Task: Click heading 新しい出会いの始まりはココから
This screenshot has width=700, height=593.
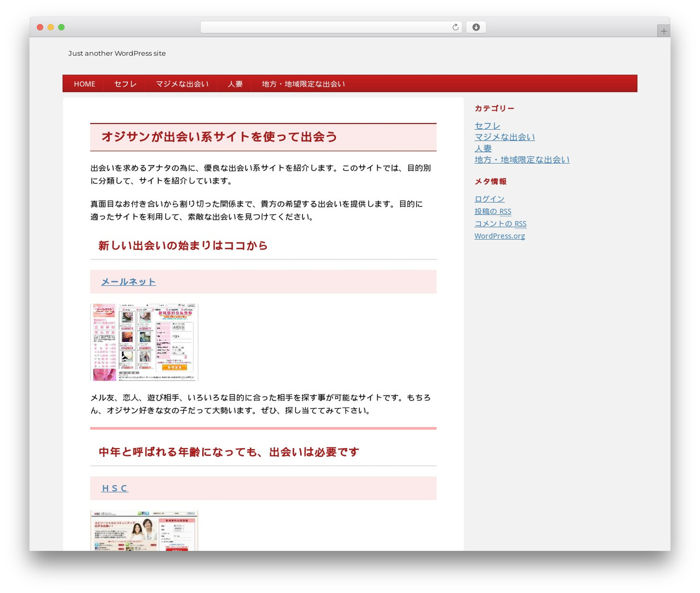Action: (x=183, y=246)
